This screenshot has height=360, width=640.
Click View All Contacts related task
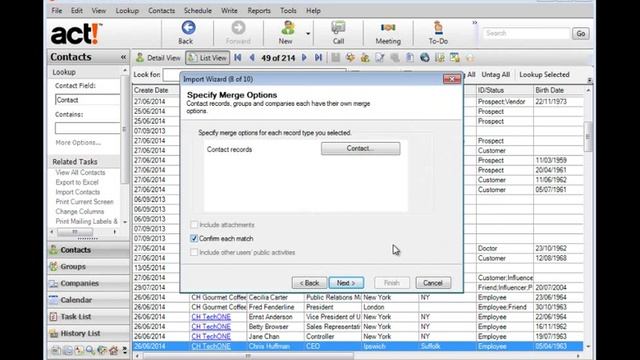coord(80,173)
